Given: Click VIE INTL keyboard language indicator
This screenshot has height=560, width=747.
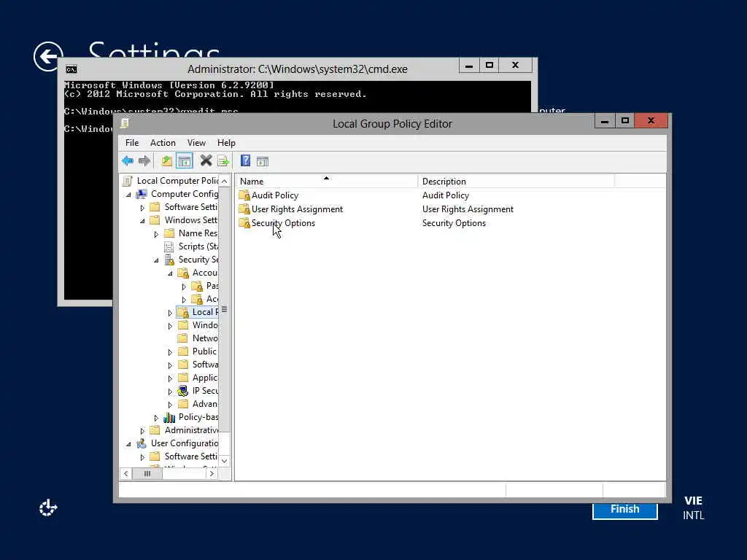Looking at the screenshot, I should coord(693,507).
